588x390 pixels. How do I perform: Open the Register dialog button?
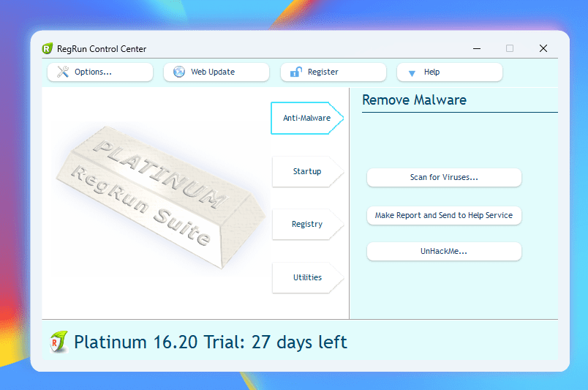(x=333, y=72)
